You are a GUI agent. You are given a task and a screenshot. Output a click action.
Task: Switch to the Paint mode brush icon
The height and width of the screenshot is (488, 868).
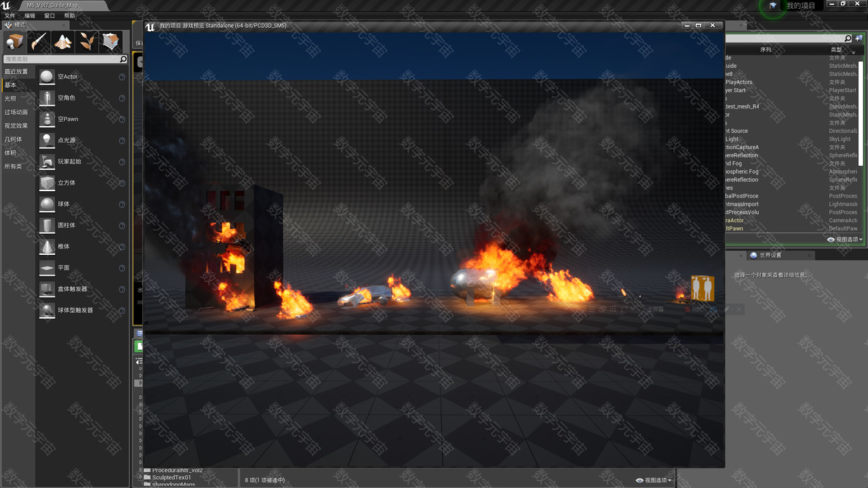pyautogui.click(x=39, y=42)
